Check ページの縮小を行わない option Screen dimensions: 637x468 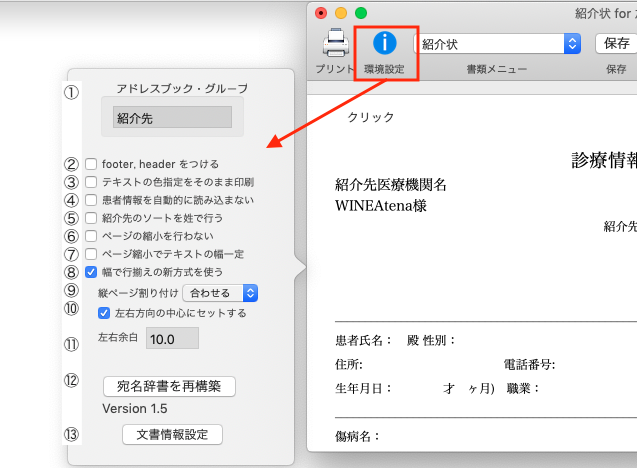(x=91, y=236)
